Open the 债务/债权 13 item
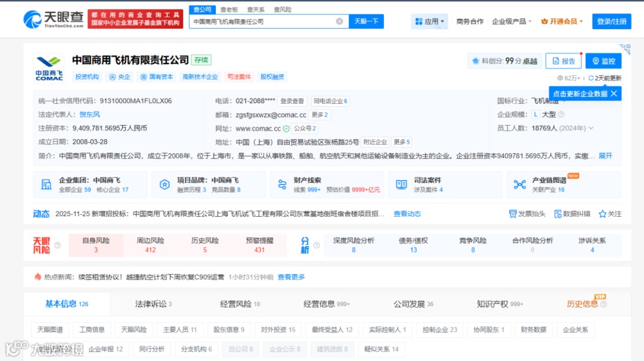The width and height of the screenshot is (644, 361). pos(413,245)
